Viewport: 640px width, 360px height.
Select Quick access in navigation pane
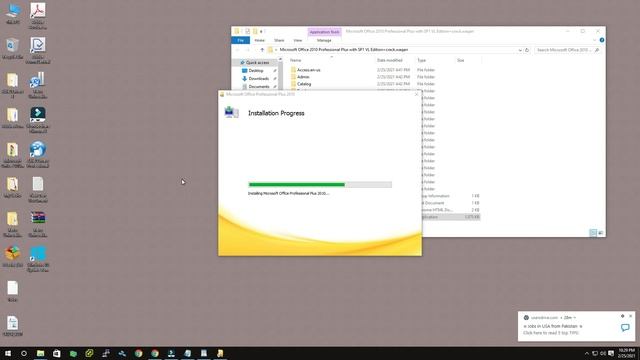(x=257, y=62)
